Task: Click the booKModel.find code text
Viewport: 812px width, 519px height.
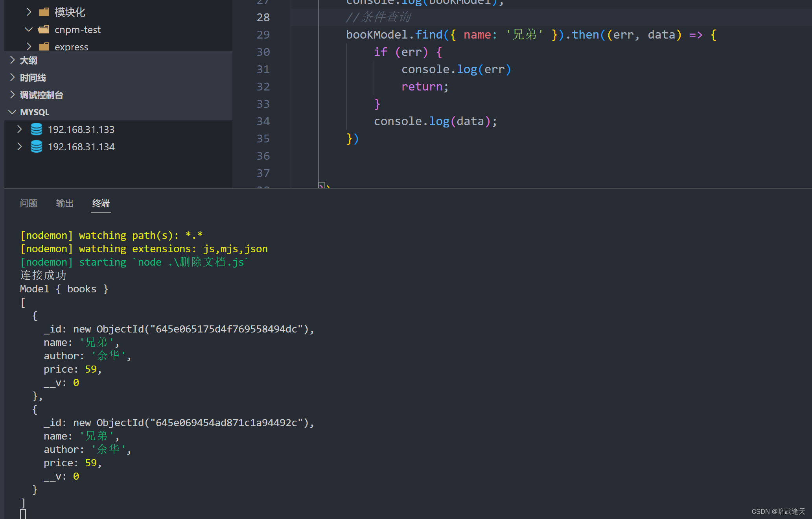Action: (394, 35)
